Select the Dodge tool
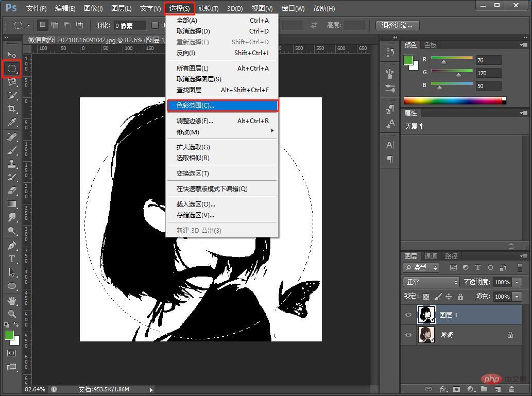This screenshot has width=532, height=396. (11, 231)
